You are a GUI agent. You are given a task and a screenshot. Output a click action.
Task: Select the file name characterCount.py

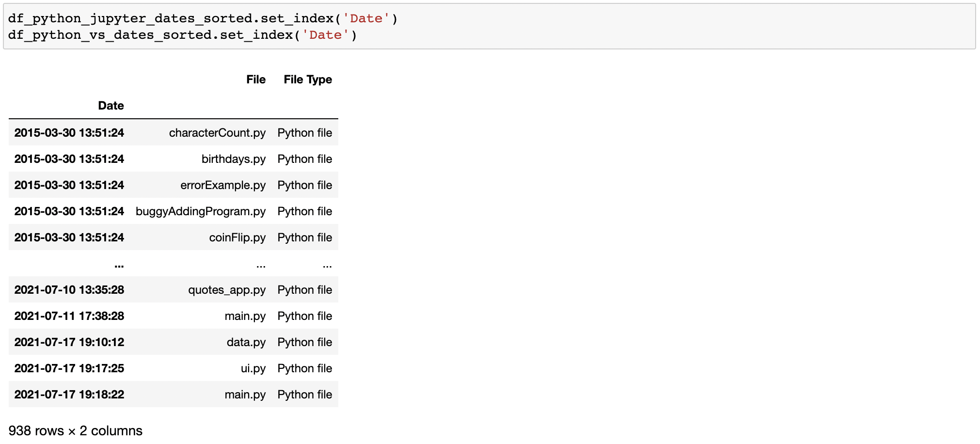[217, 133]
